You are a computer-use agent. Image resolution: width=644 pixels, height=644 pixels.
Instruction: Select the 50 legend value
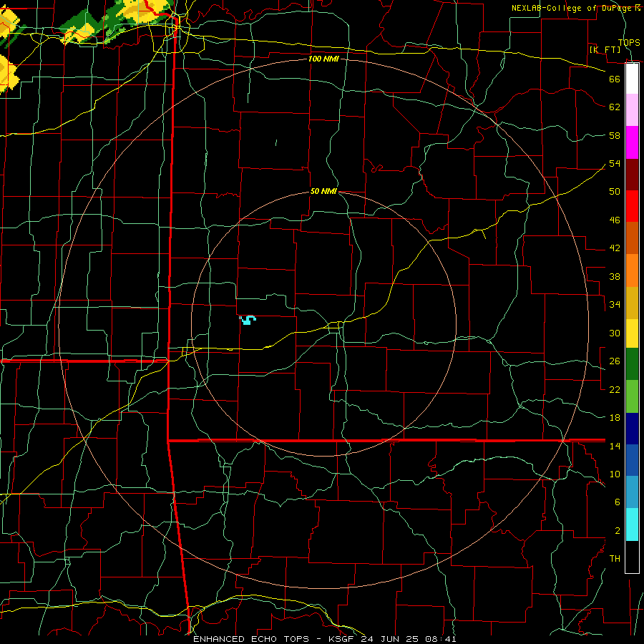point(615,191)
